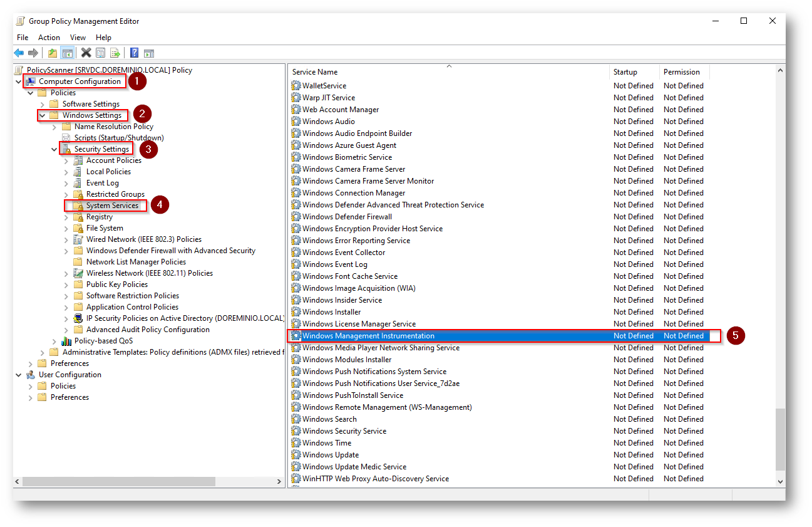
Task: Expand the Software Settings node
Action: tap(42, 104)
